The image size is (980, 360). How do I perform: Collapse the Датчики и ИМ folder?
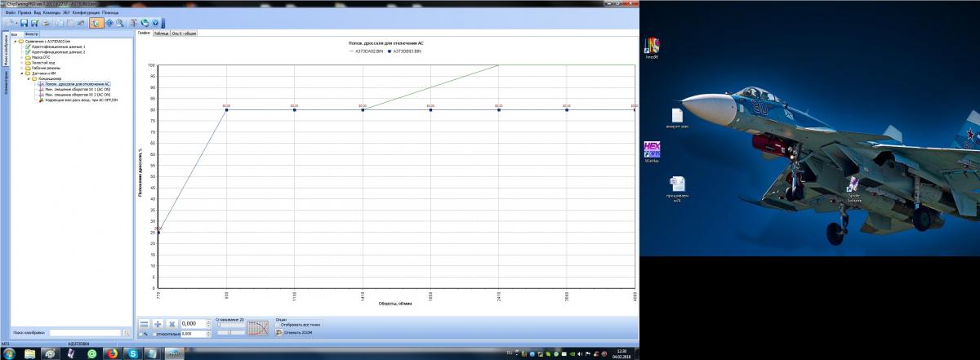[x=21, y=73]
